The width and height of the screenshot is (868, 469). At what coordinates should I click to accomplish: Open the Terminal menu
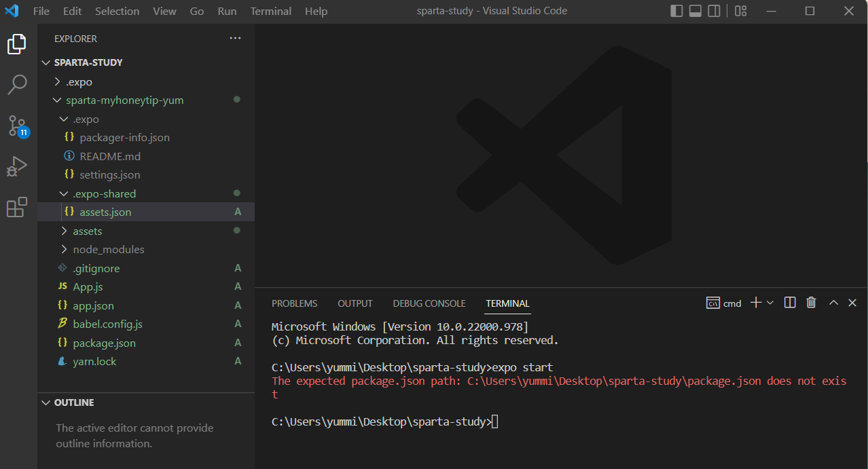(x=271, y=11)
